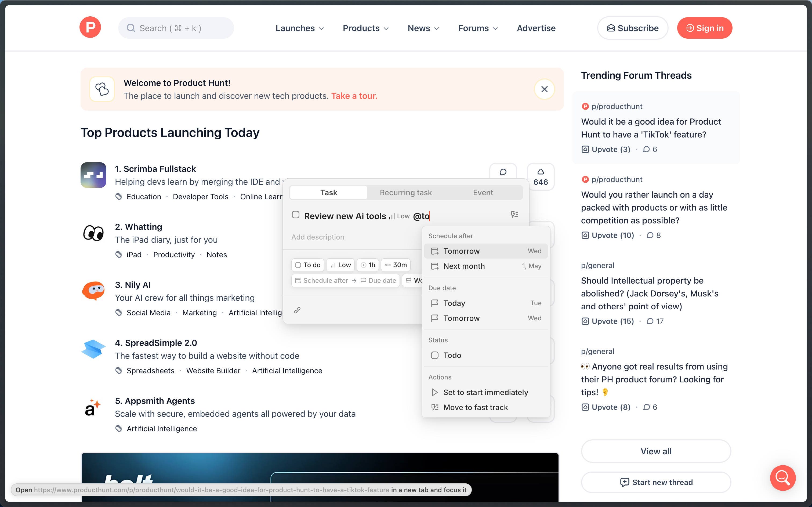Click the hearts icon in welcome banner
The height and width of the screenshot is (507, 812).
[x=102, y=89]
